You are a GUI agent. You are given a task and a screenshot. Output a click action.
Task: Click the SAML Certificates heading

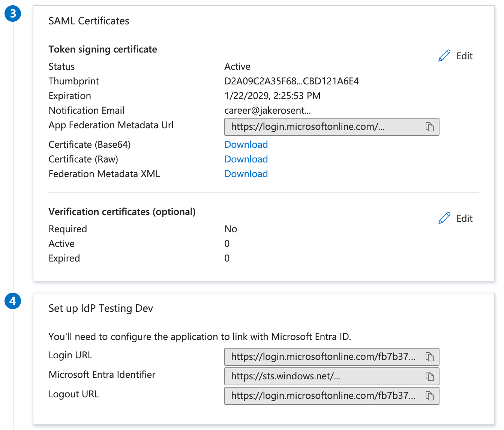point(88,21)
